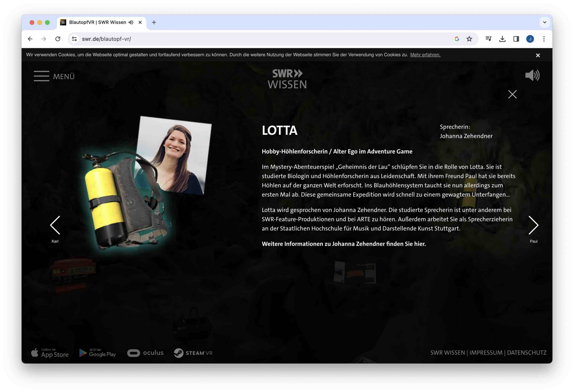Open the Chrome profile J avatar
This screenshot has height=392, width=574.
pyautogui.click(x=530, y=39)
